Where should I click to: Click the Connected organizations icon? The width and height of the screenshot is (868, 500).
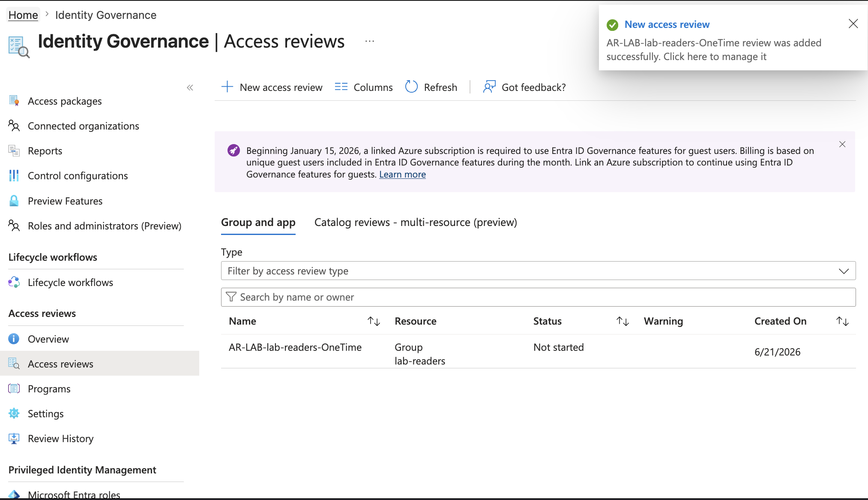pyautogui.click(x=14, y=126)
